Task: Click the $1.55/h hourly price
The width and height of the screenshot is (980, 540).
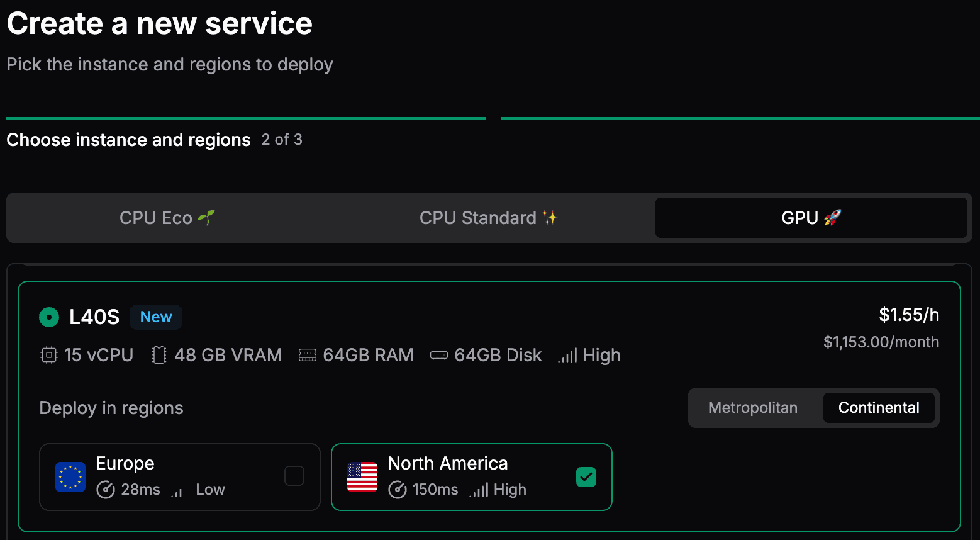Action: pos(909,315)
